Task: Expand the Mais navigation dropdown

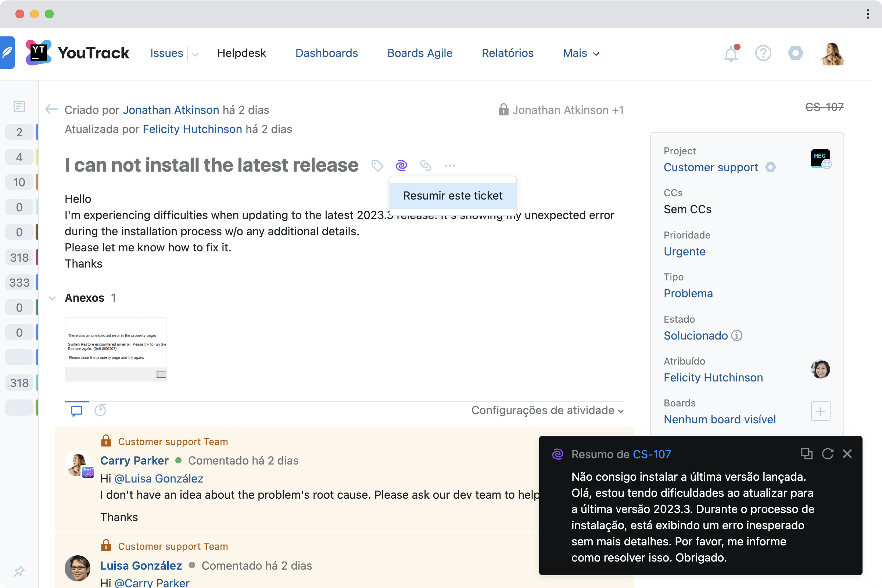Action: tap(581, 53)
